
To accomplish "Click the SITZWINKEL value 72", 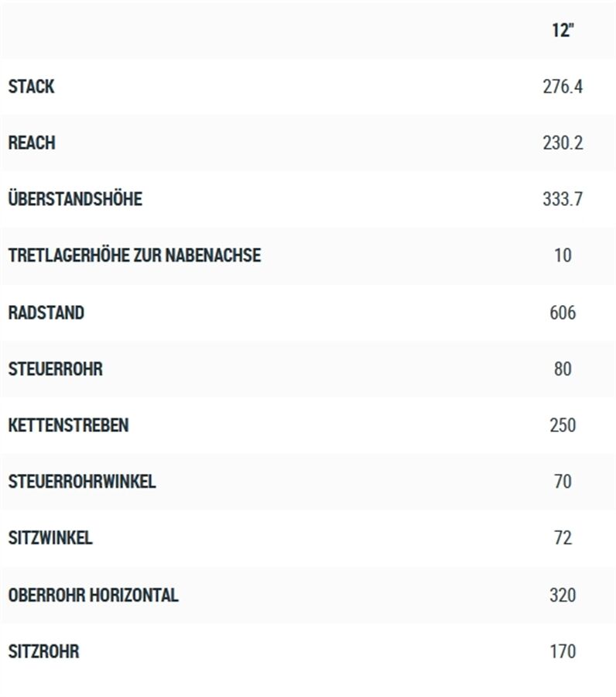I will (x=563, y=538).
